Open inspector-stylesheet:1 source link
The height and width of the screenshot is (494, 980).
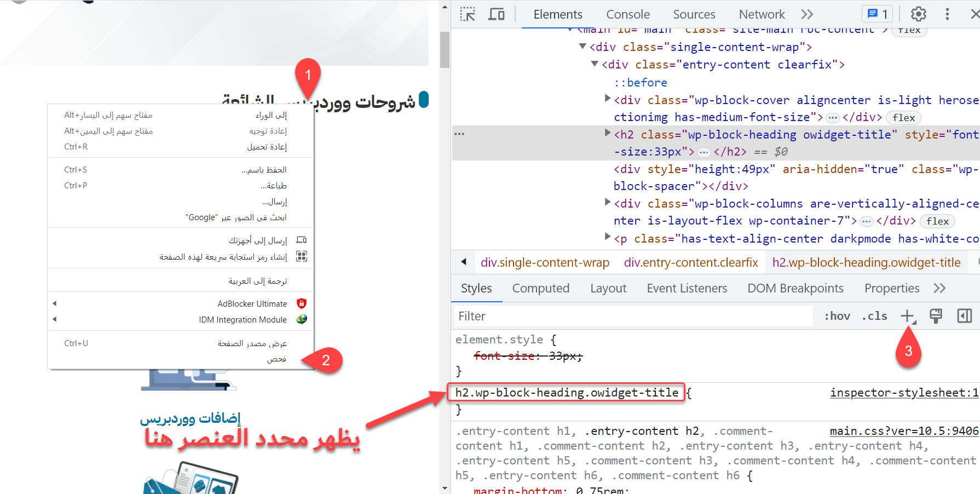pyautogui.click(x=904, y=392)
